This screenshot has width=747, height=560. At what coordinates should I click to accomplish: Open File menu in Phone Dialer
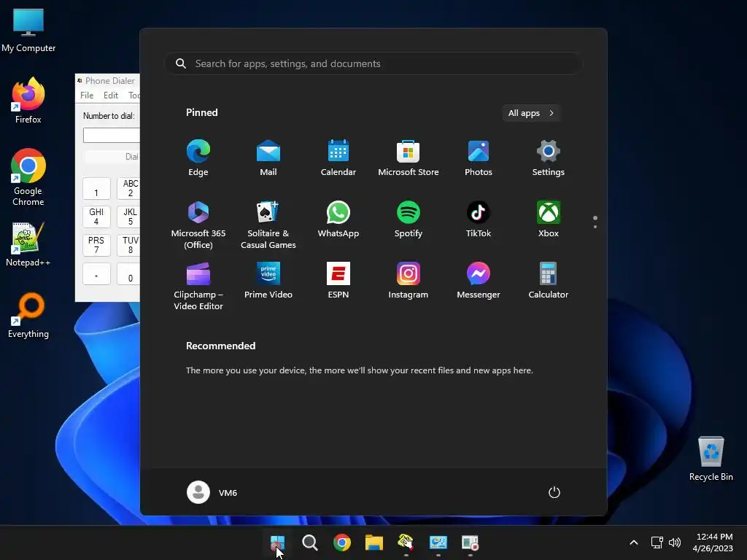point(87,96)
